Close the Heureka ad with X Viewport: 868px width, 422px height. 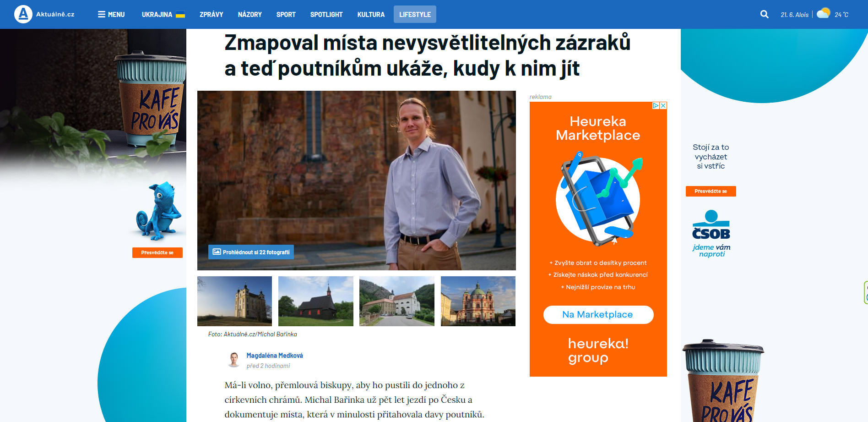(663, 105)
